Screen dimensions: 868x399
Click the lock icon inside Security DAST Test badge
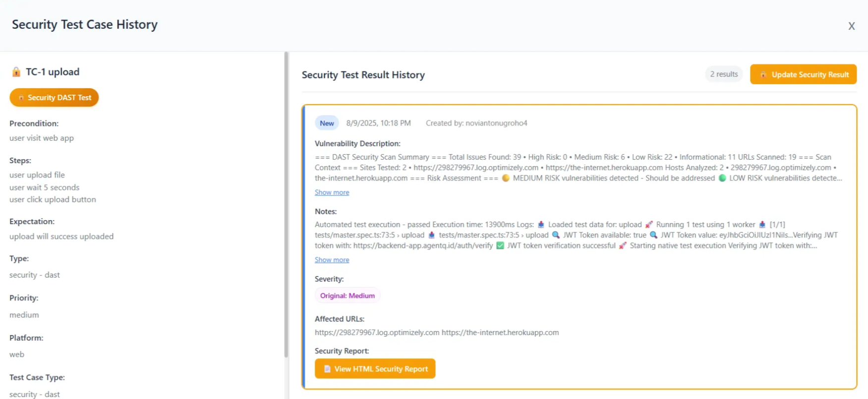coord(21,97)
